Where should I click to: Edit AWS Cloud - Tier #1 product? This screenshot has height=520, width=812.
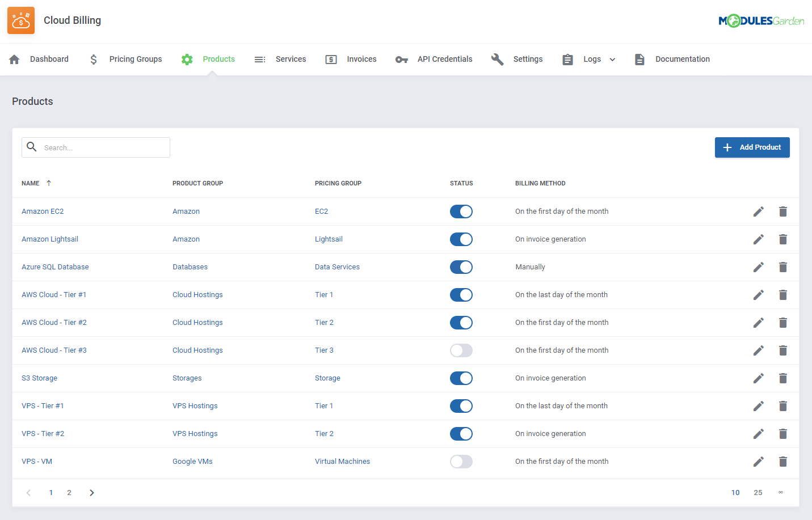pos(759,295)
